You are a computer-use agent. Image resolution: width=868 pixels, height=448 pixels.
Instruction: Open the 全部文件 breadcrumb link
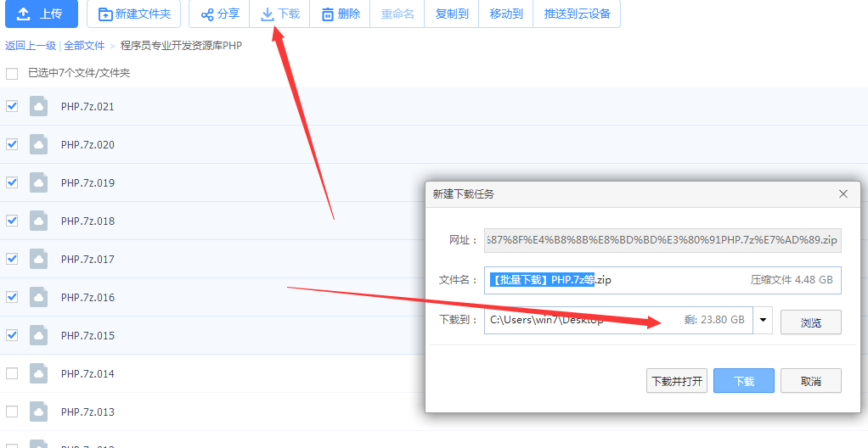pyautogui.click(x=84, y=46)
